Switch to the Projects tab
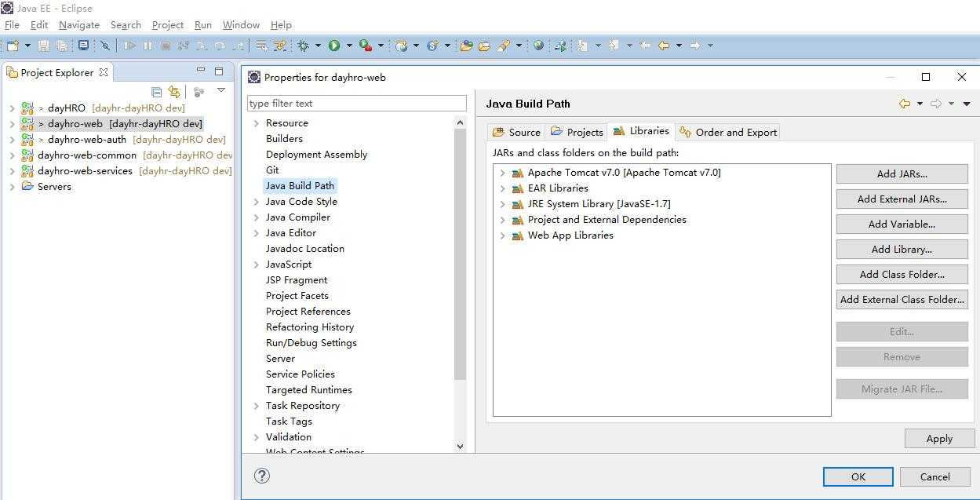This screenshot has width=980, height=500. 577,132
